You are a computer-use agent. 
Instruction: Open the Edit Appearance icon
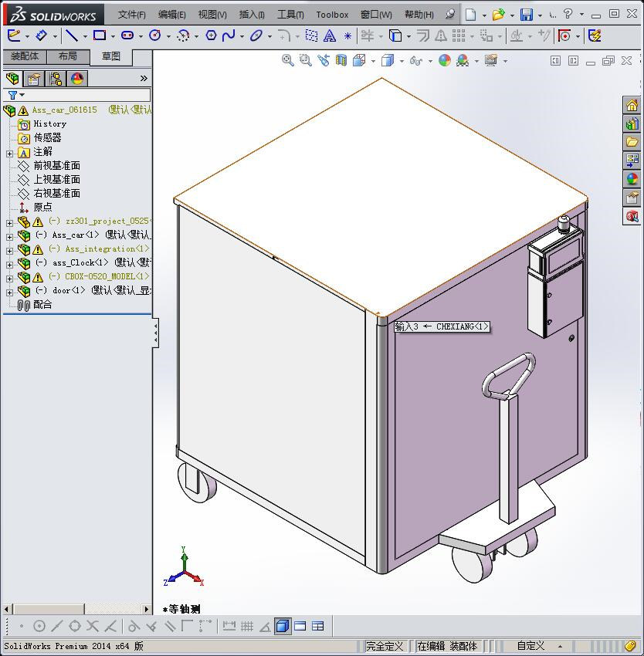pyautogui.click(x=445, y=61)
